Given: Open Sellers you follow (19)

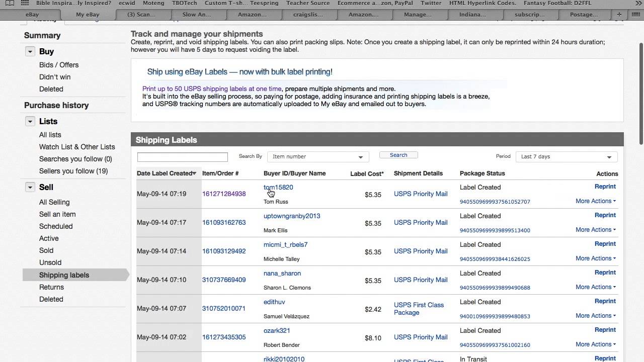Looking at the screenshot, I should [x=73, y=171].
